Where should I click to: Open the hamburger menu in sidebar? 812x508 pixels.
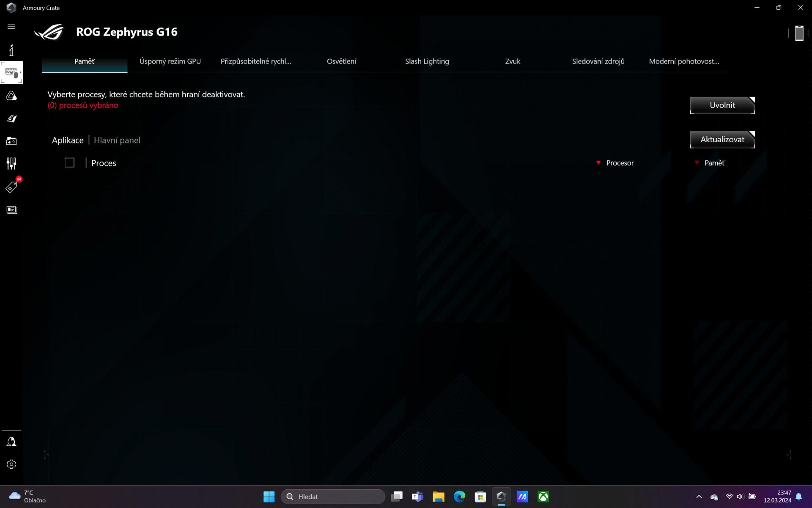coord(11,27)
